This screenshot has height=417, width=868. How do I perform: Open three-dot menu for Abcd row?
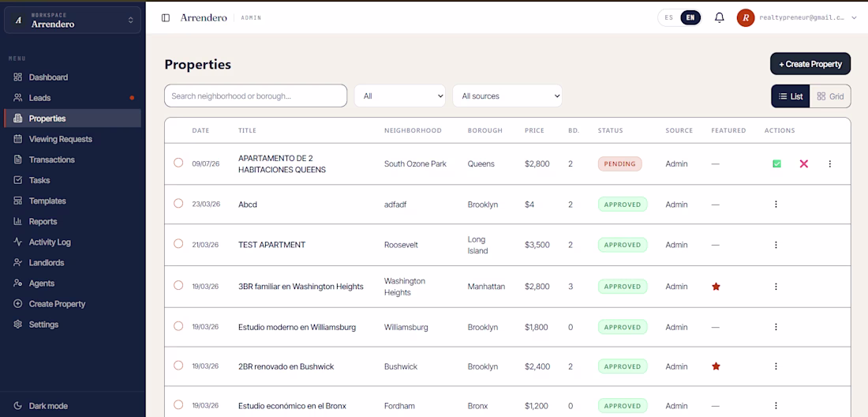[776, 205]
